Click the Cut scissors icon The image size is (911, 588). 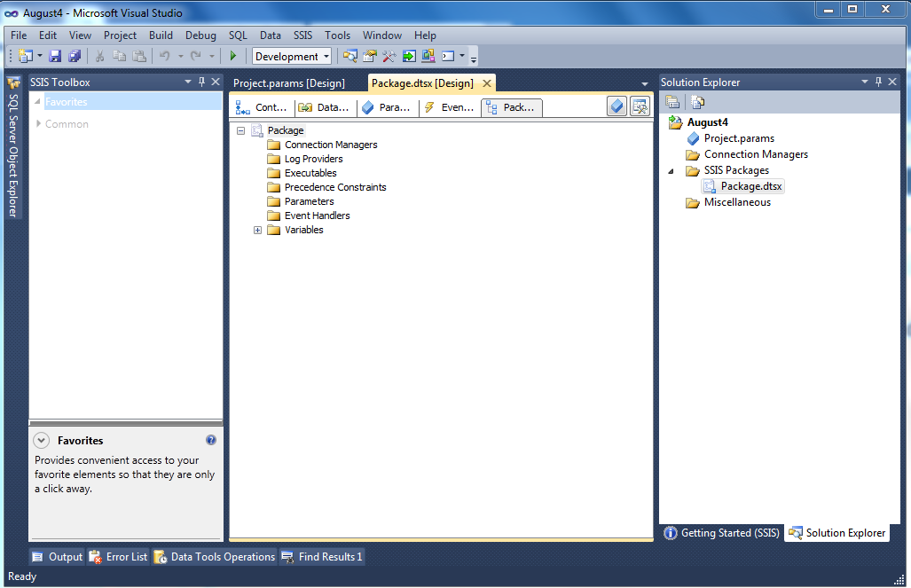pyautogui.click(x=99, y=57)
